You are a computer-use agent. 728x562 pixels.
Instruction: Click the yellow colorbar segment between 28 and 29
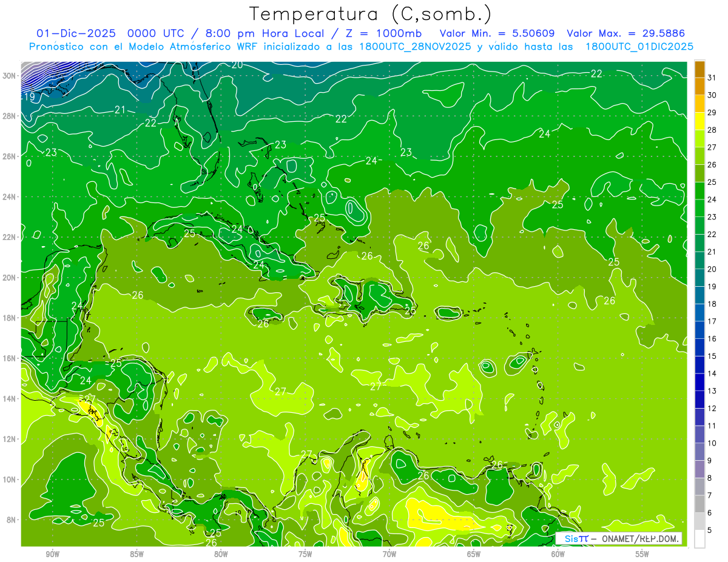pyautogui.click(x=699, y=121)
